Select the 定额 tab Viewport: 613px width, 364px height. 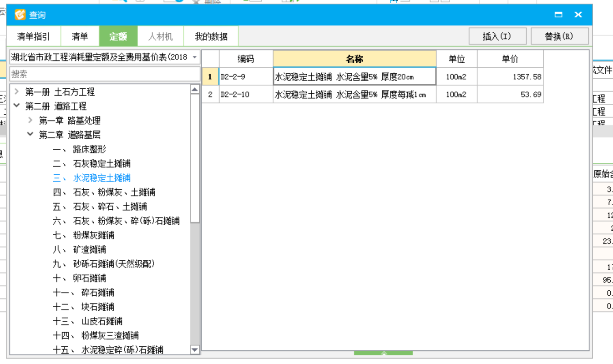[118, 36]
